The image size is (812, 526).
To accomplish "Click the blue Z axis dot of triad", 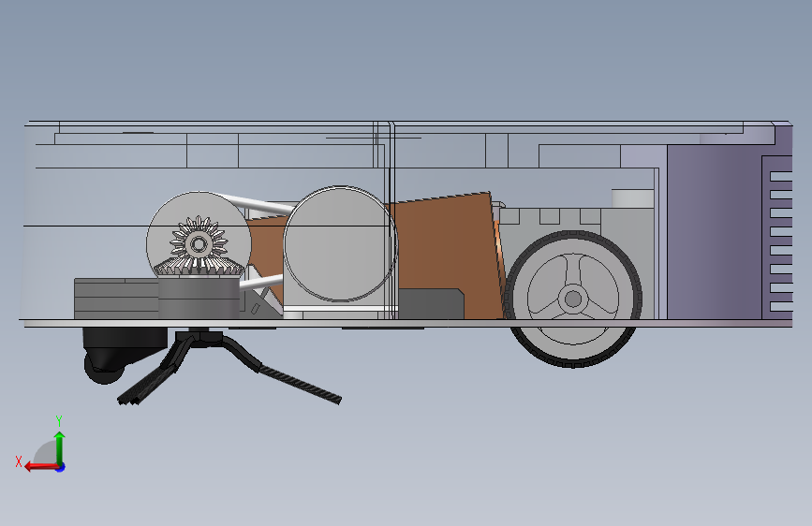I will pos(61,467).
